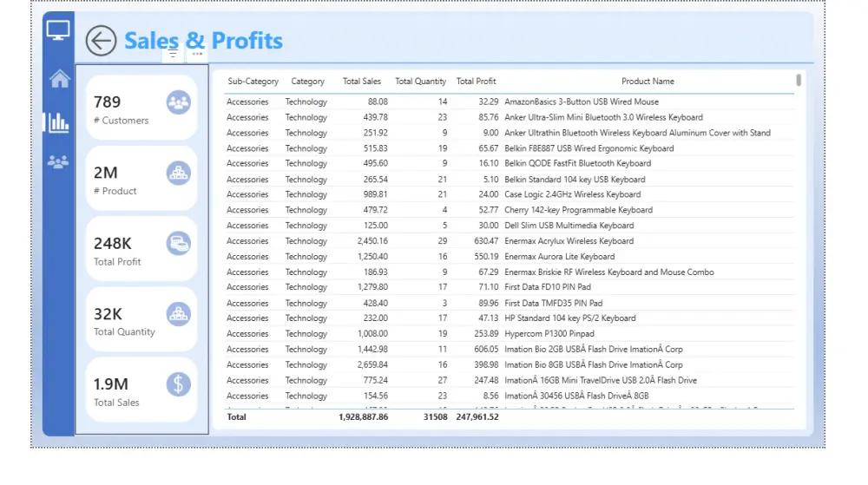Select Imation 30456 USB Flash Drive 8GB row
Viewport: 868px width, 485px height.
[x=510, y=396]
